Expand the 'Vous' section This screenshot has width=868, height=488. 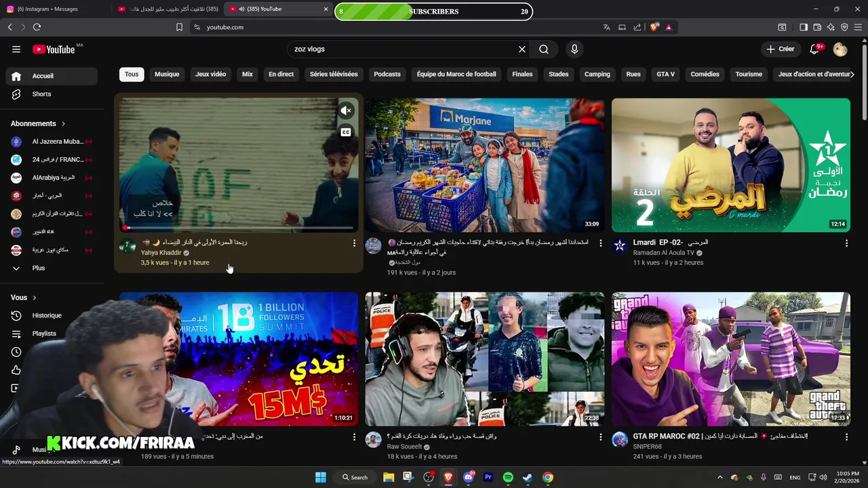[24, 298]
